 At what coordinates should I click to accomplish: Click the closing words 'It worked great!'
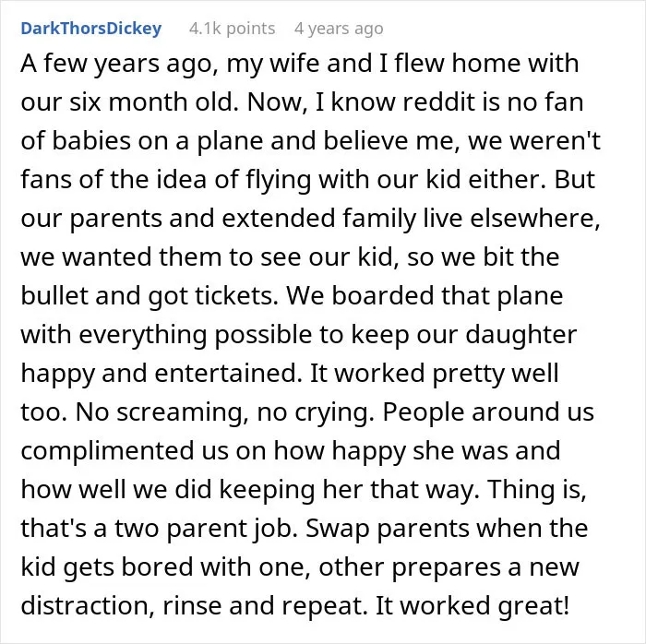[473, 606]
